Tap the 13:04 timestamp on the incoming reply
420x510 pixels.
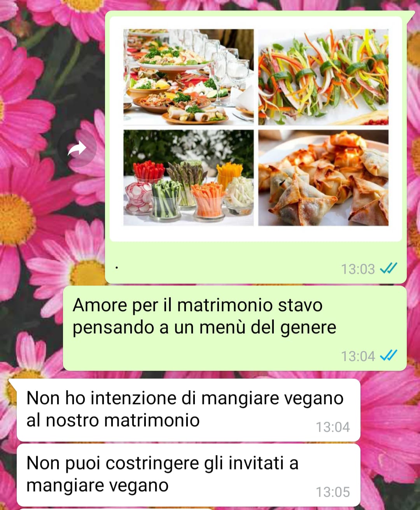(x=333, y=427)
